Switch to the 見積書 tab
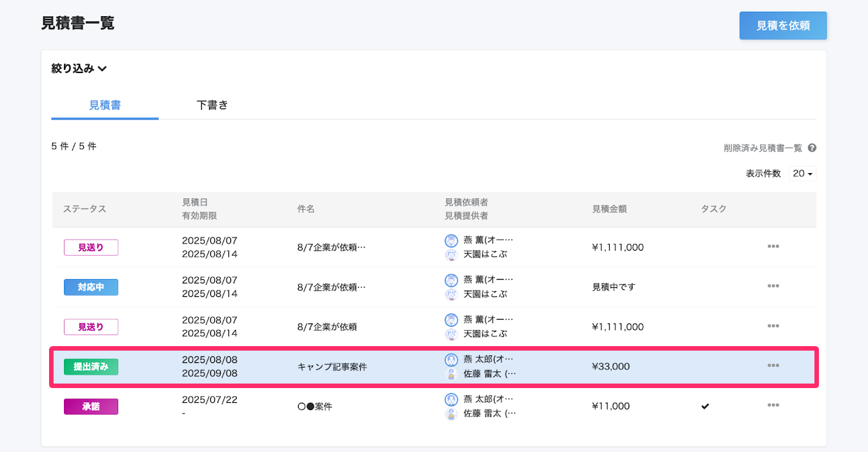Viewport: 868px width, 452px height. coord(105,105)
